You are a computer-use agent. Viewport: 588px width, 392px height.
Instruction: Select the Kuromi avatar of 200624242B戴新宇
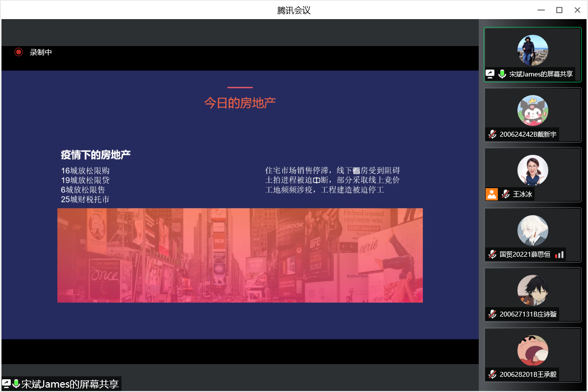pyautogui.click(x=533, y=110)
